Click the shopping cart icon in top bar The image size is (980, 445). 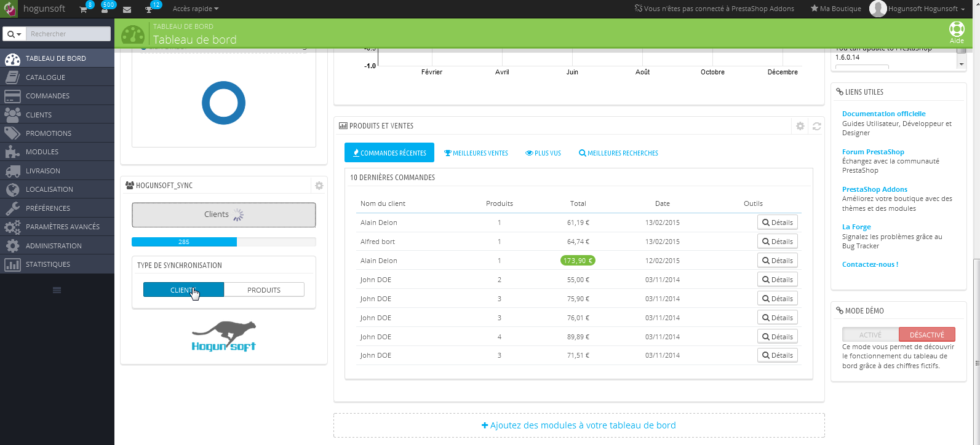(84, 9)
